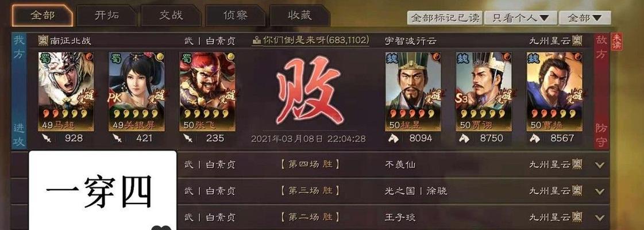Switch to the 交战 tab
This screenshot has width=644, height=230.
point(171,16)
